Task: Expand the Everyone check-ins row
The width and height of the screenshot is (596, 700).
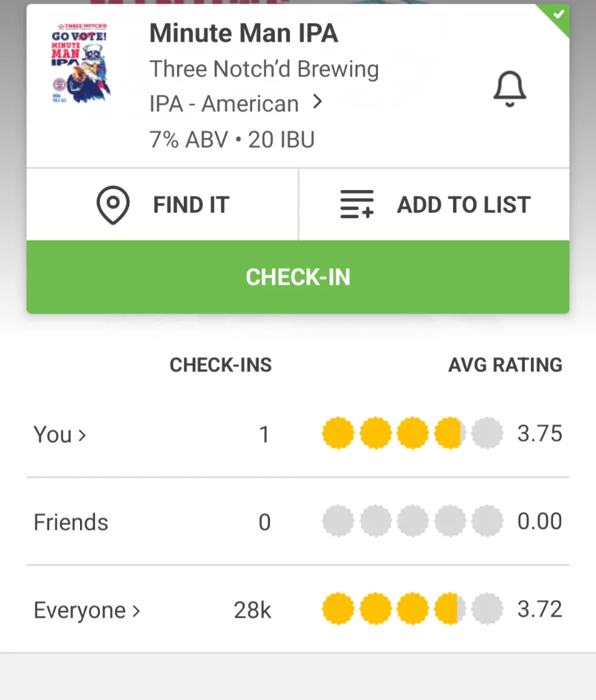Action: coord(87,610)
